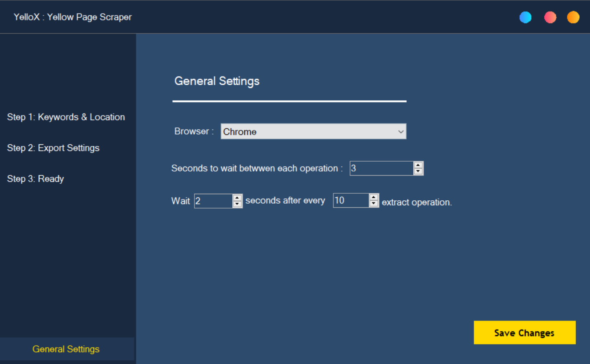Click the YelloX : Yellow Page Scraper title

tap(73, 17)
